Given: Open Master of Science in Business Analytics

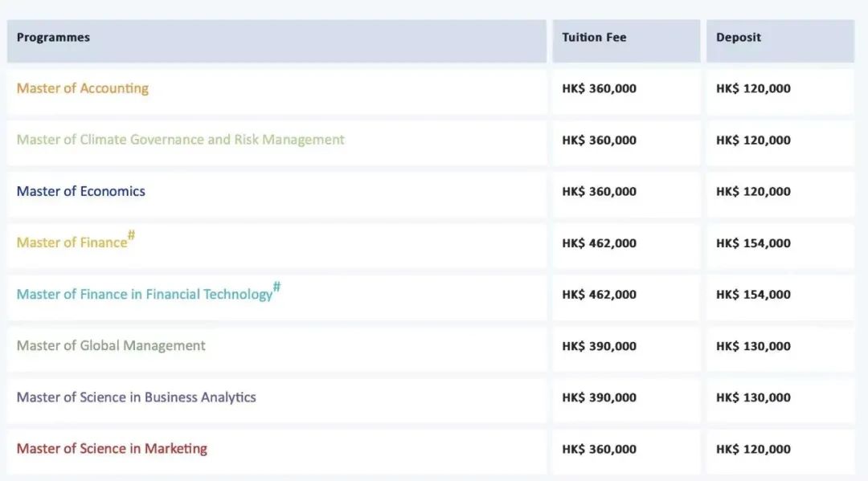Looking at the screenshot, I should [137, 397].
